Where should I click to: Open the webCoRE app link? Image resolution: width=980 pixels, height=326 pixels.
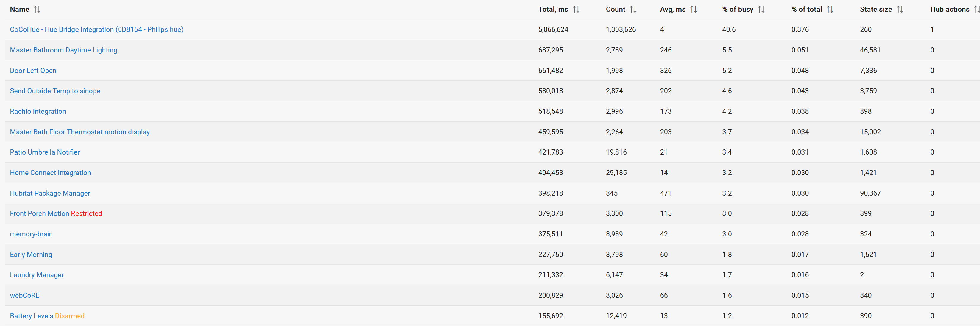(x=25, y=296)
